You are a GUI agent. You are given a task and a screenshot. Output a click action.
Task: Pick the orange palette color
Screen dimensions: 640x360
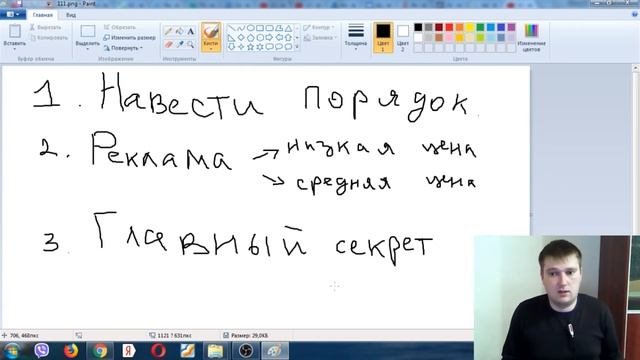[460, 27]
